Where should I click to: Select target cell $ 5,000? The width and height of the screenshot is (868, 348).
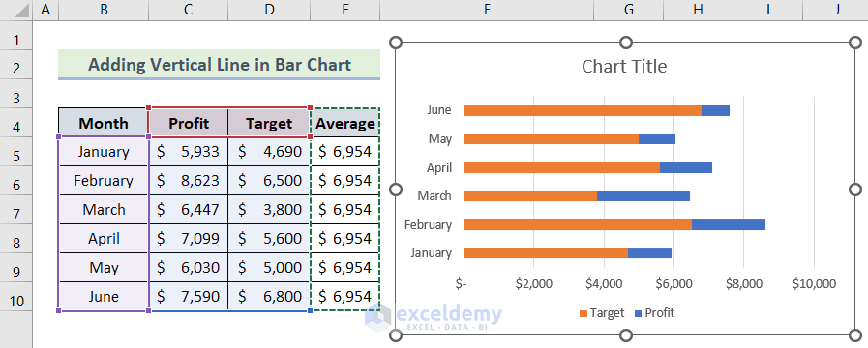269,267
